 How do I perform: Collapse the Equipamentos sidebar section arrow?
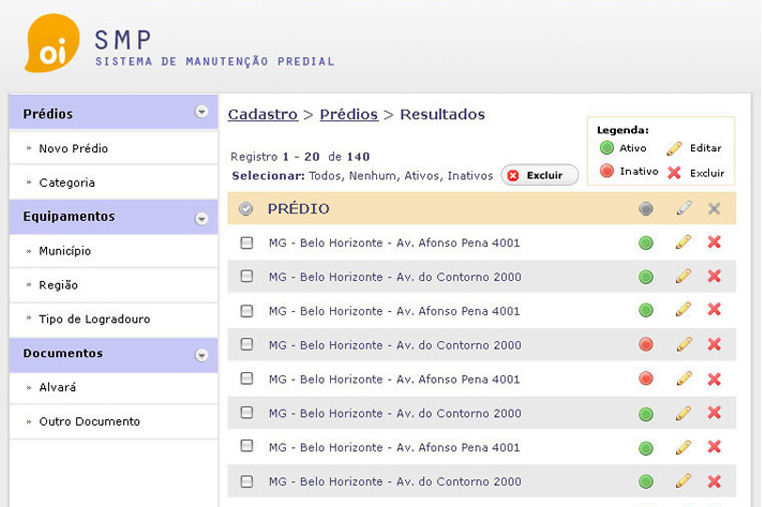click(x=202, y=217)
